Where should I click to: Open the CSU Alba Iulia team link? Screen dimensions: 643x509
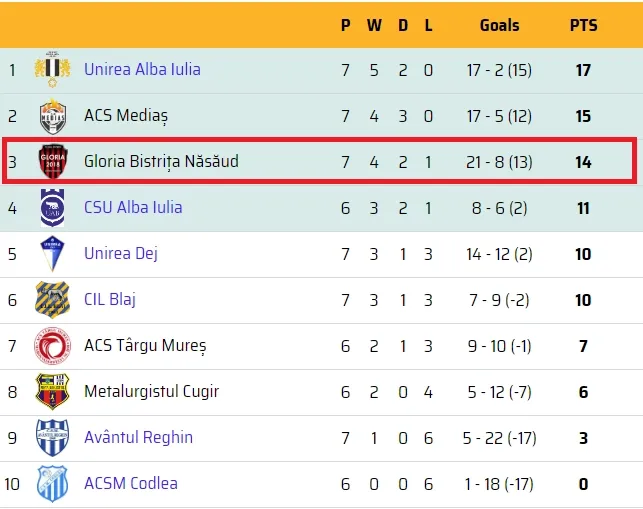[x=133, y=208]
